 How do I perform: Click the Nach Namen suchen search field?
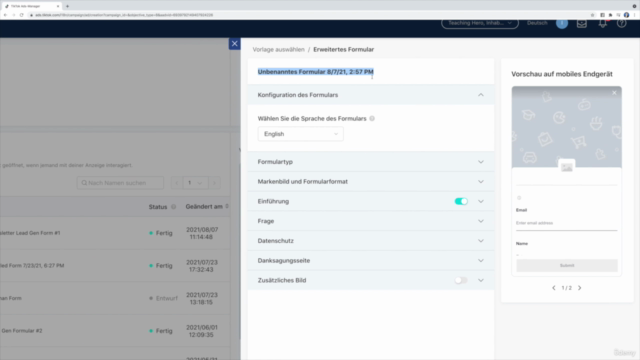point(120,183)
